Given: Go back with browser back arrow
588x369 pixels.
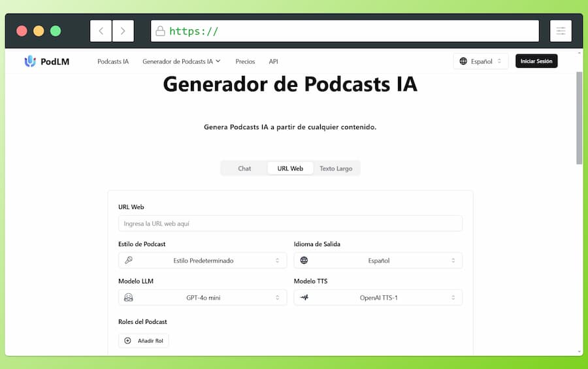Looking at the screenshot, I should [x=101, y=31].
